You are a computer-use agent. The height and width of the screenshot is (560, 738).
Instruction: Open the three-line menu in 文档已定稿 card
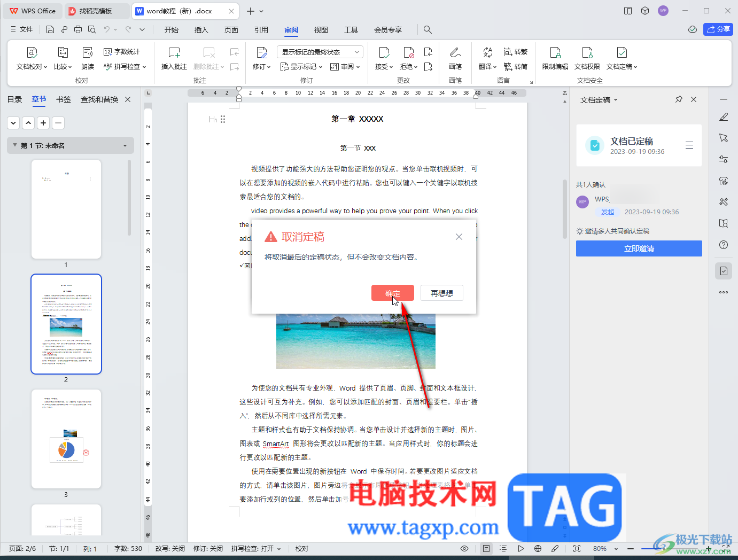pos(689,145)
